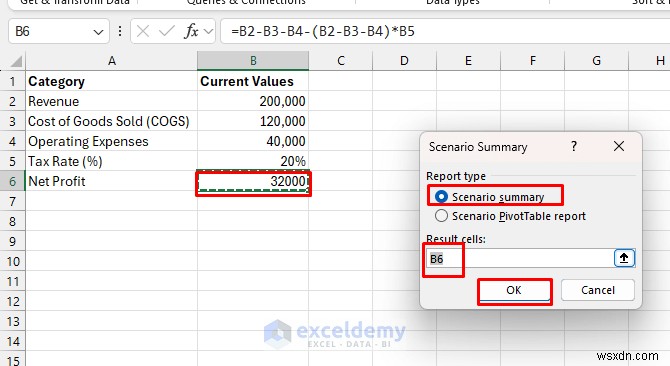
Task: Open the Name Box dropdown arrow
Action: [98, 32]
